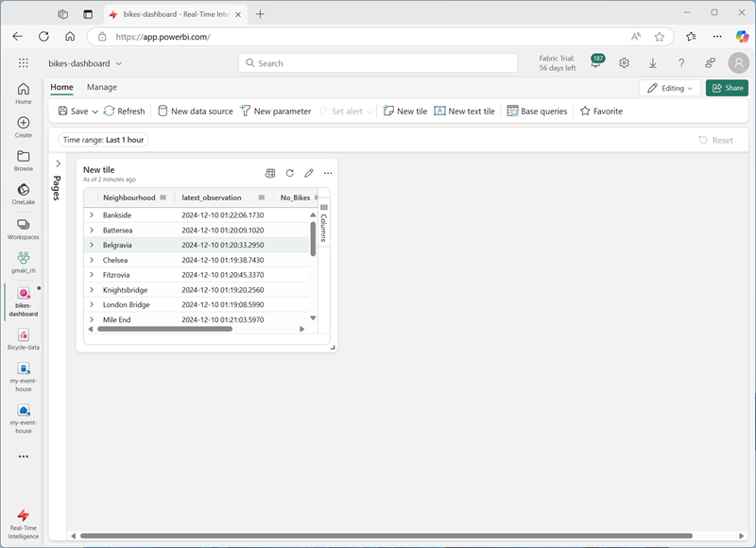The width and height of the screenshot is (756, 548).
Task: Open notifications bell with 187 badge
Action: pos(596,62)
